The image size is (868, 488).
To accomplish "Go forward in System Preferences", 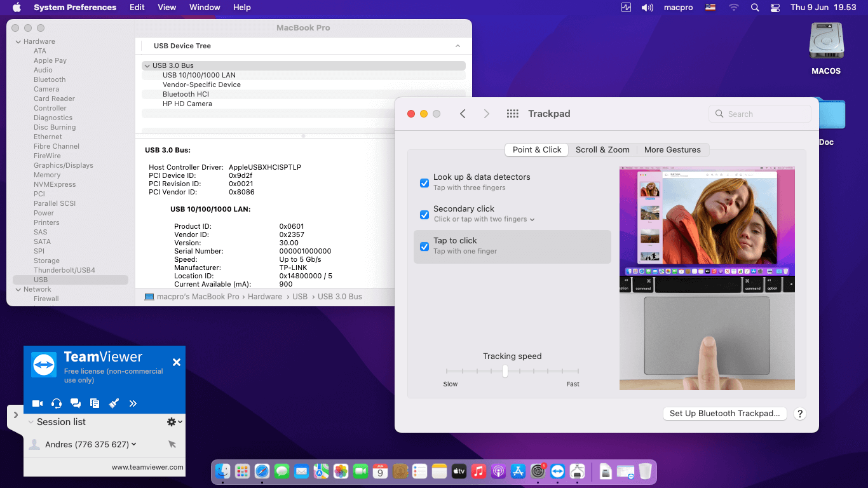I will 487,114.
